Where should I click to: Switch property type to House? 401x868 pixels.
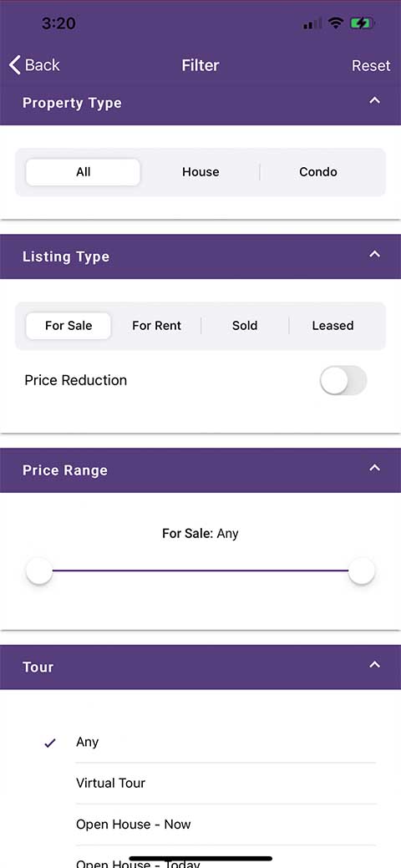[200, 172]
